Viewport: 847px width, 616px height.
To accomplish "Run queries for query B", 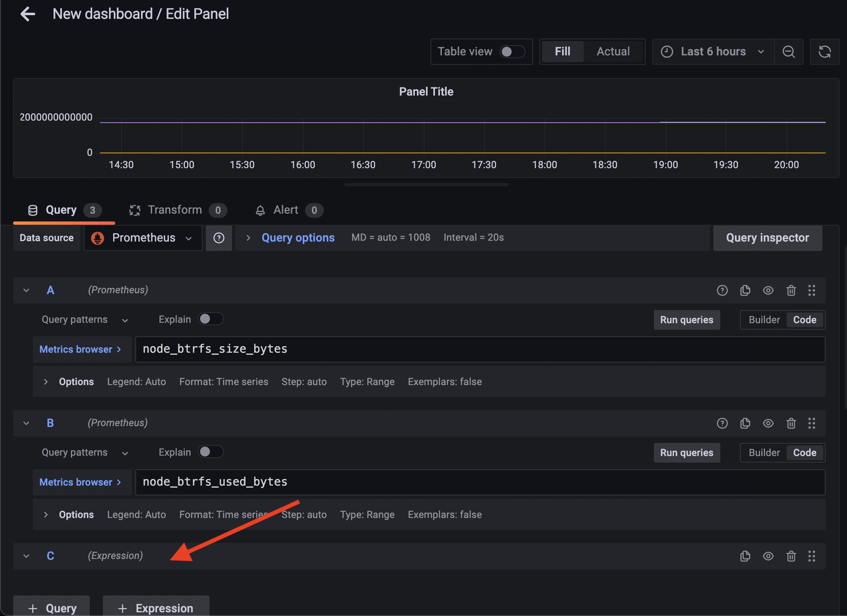I will click(686, 452).
